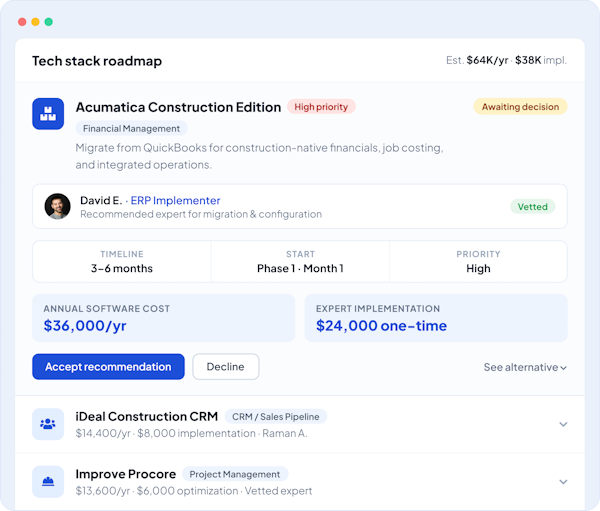Open the ERP Implementer link
Screen dimensions: 600x511
point(175,201)
